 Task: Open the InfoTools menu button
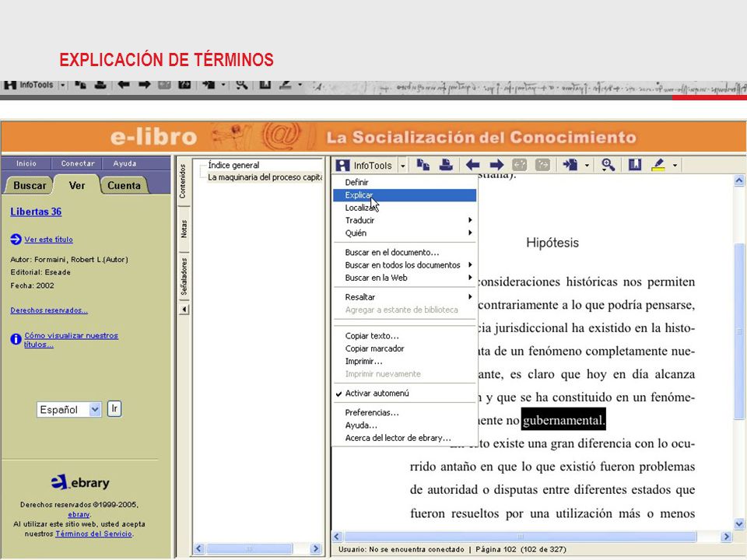point(364,165)
